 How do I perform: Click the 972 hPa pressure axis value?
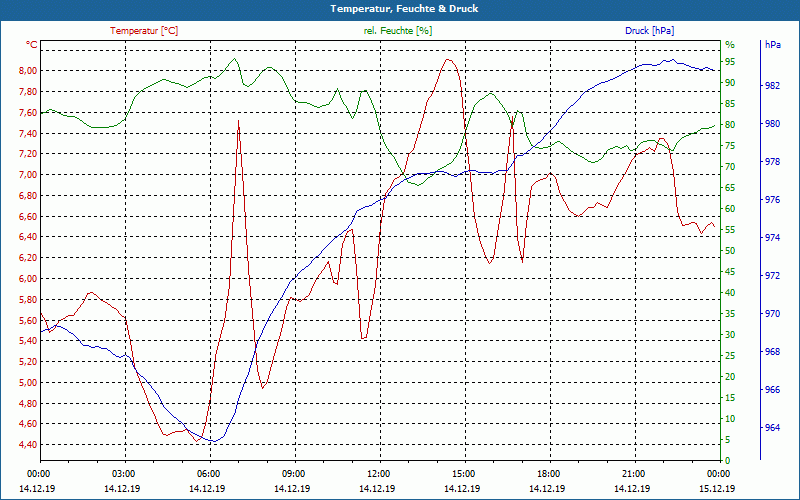coord(773,276)
